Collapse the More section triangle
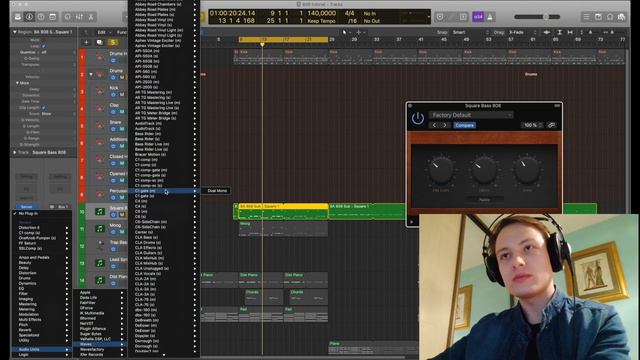 point(17,83)
